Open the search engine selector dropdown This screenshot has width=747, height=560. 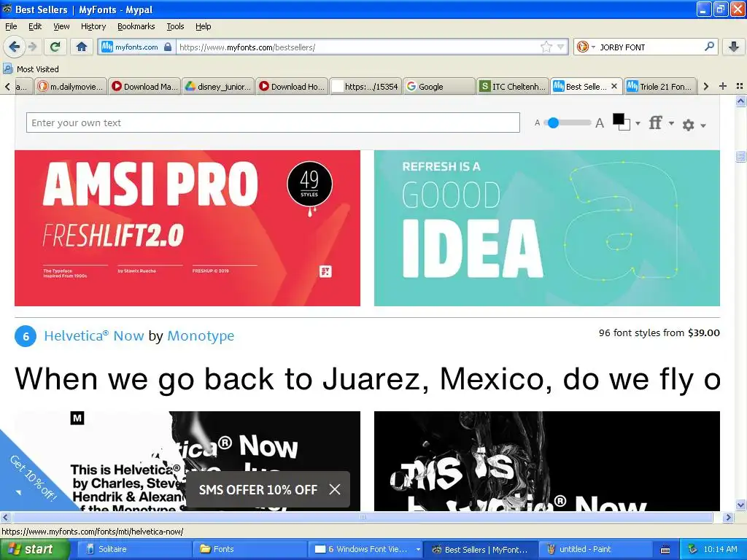(x=586, y=47)
